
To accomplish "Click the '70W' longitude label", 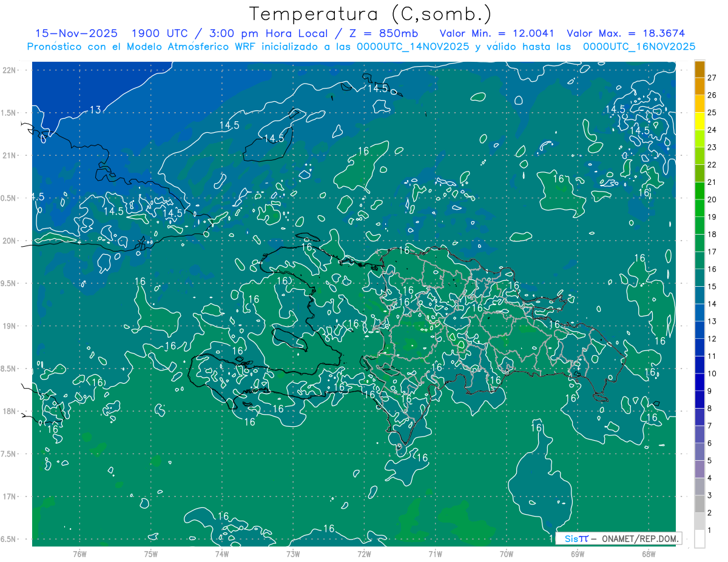I will [x=507, y=554].
